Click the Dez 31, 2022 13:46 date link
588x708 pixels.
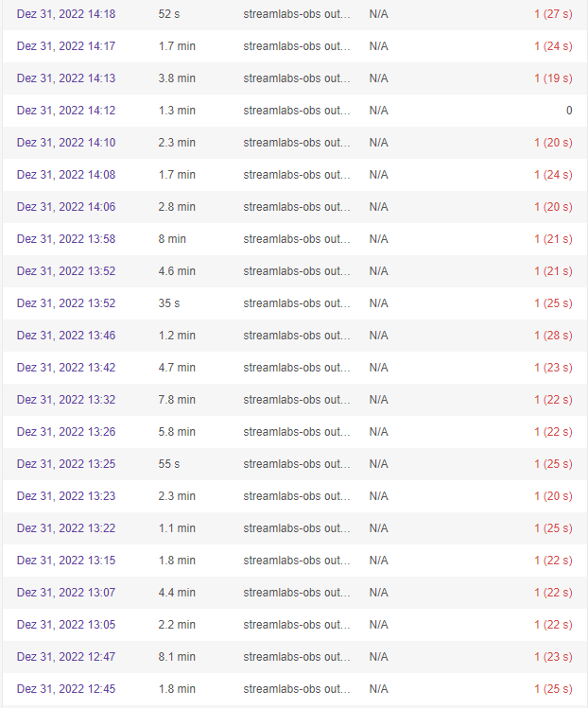coord(66,336)
